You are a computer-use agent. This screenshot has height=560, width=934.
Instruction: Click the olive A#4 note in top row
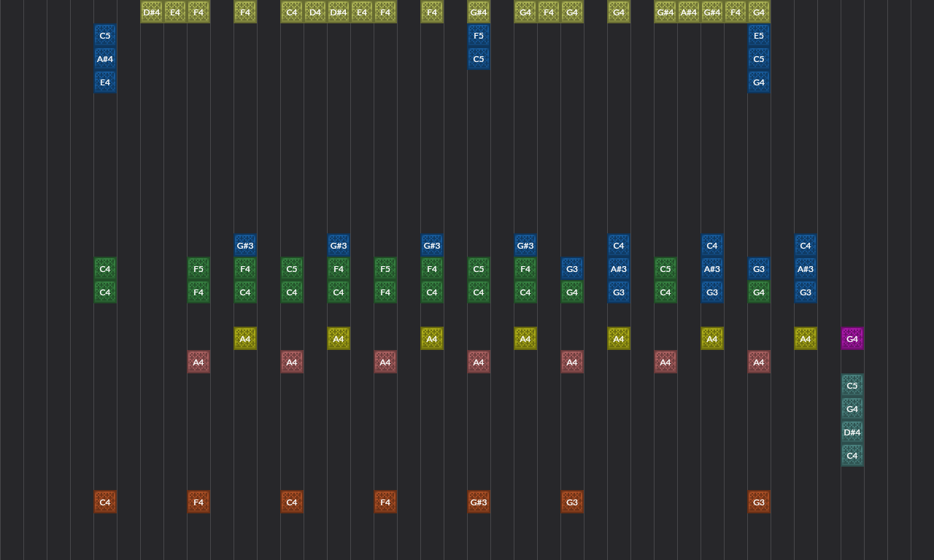click(x=688, y=12)
